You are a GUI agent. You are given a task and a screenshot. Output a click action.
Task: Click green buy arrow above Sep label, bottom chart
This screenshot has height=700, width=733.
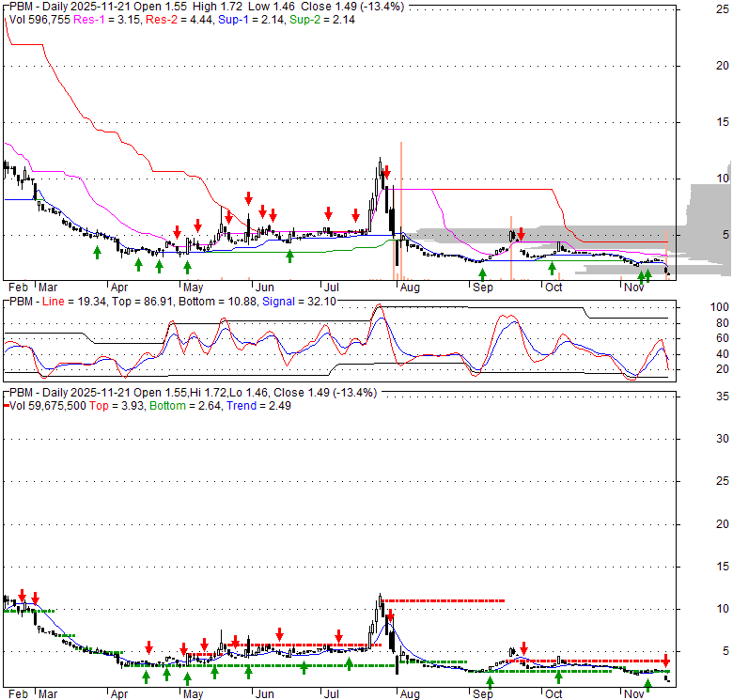pyautogui.click(x=490, y=683)
